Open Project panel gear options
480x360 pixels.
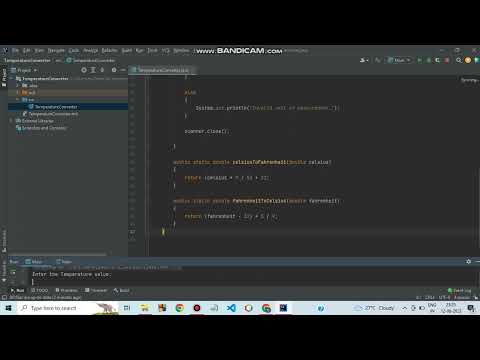click(114, 70)
